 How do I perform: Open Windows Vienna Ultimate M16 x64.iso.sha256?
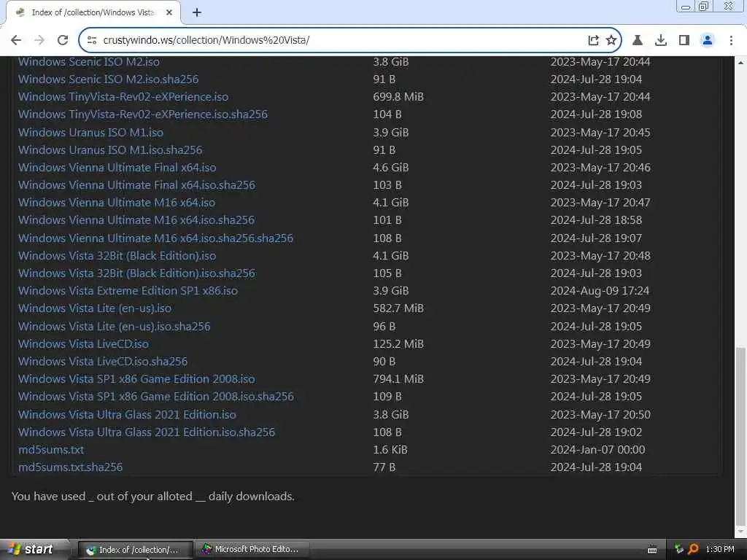tap(136, 220)
